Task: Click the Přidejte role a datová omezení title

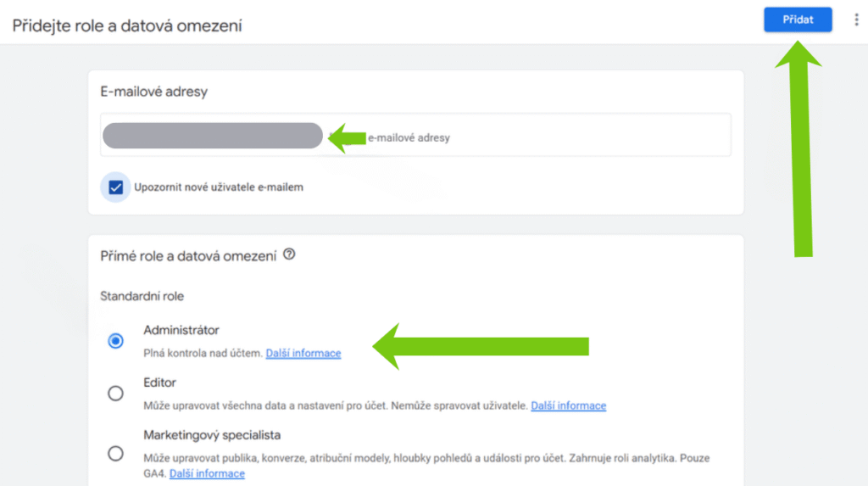Action: pos(127,25)
